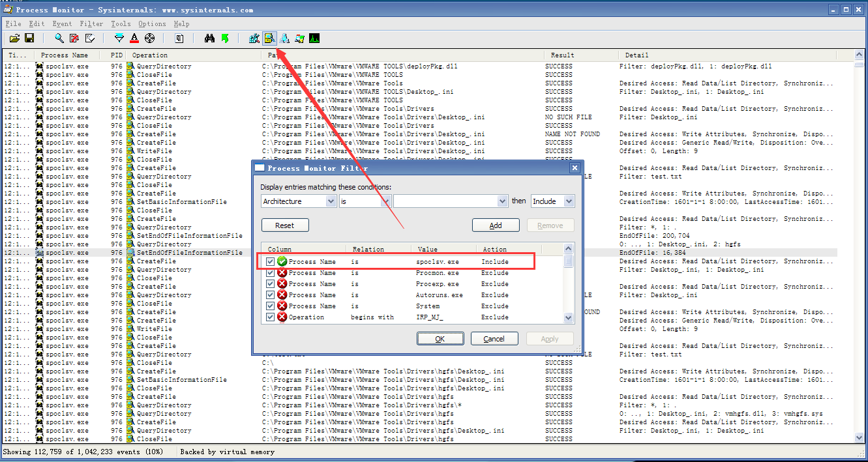Toggle the Show Process and Thread Activity icon
868x462 pixels.
(x=299, y=38)
